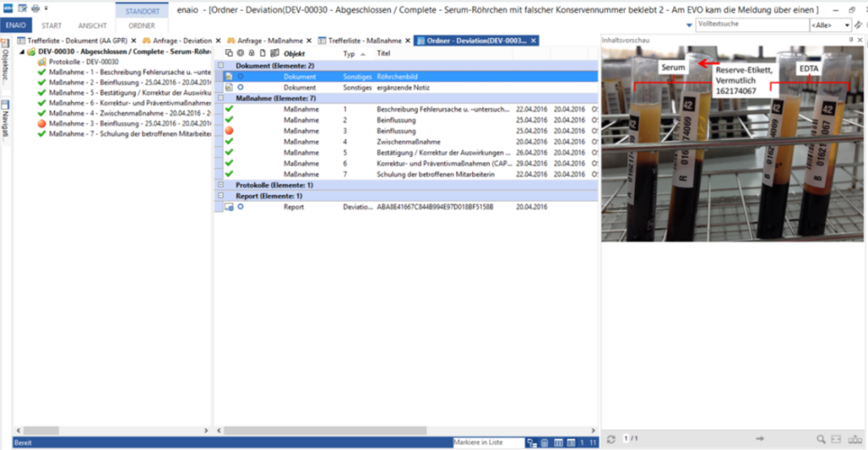Click the copy icon in list header
The height and width of the screenshot is (450, 868).
[229, 53]
